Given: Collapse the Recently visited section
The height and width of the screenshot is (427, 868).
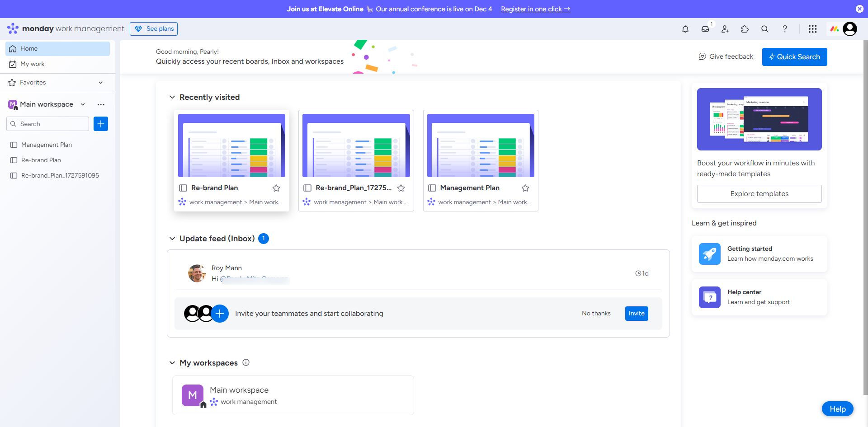Looking at the screenshot, I should pos(172,97).
